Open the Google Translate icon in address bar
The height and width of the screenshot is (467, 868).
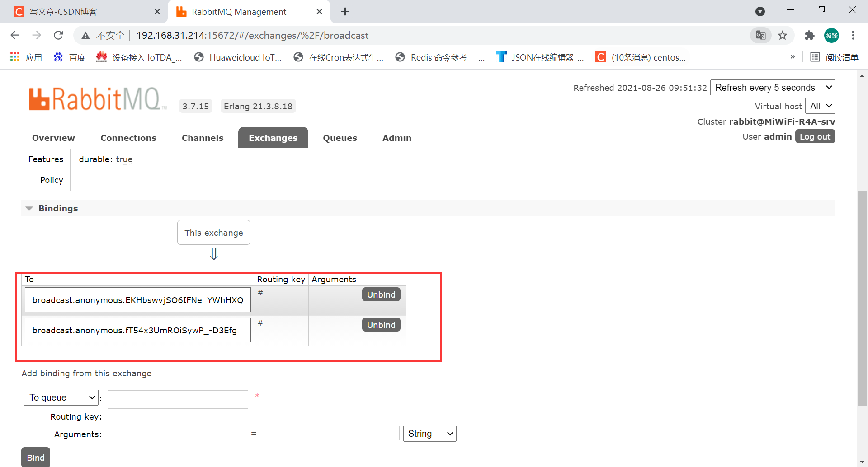[x=760, y=35]
